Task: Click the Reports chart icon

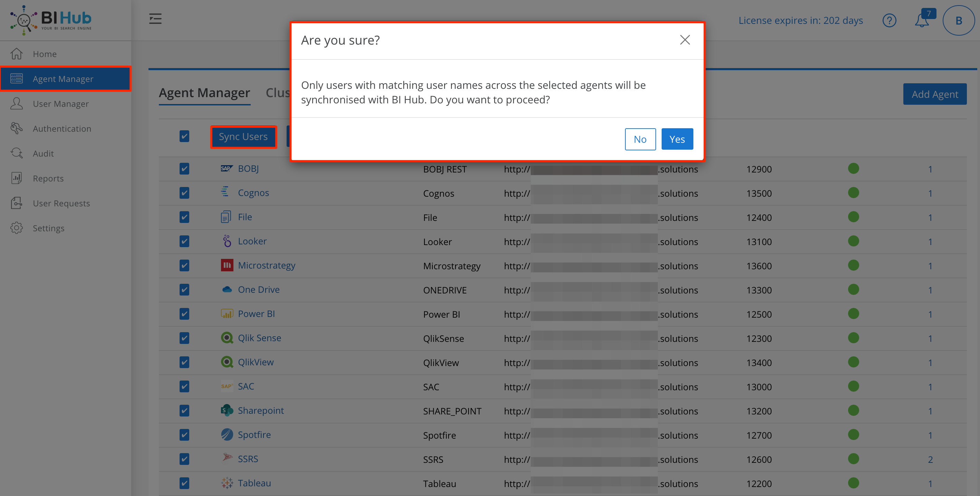Action: [x=16, y=178]
